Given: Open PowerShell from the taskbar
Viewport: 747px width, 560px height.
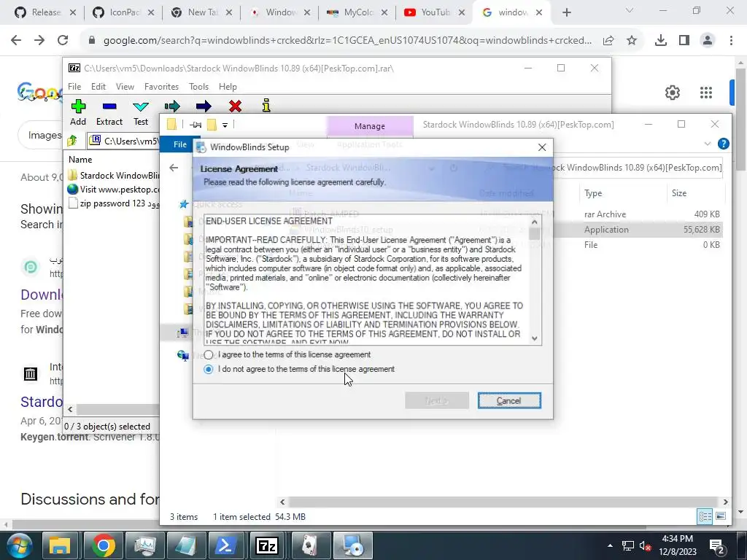Looking at the screenshot, I should (x=225, y=545).
